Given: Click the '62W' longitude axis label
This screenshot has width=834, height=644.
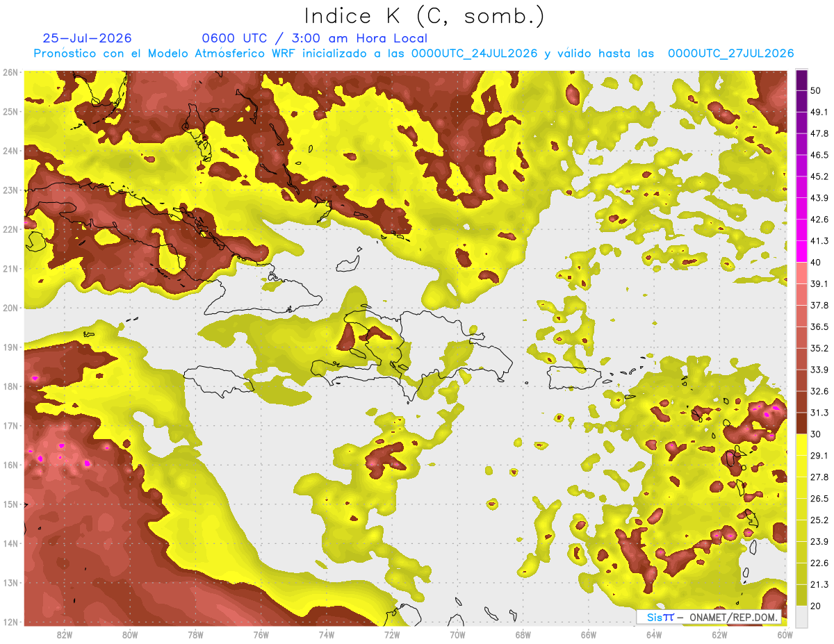Looking at the screenshot, I should coord(719,635).
